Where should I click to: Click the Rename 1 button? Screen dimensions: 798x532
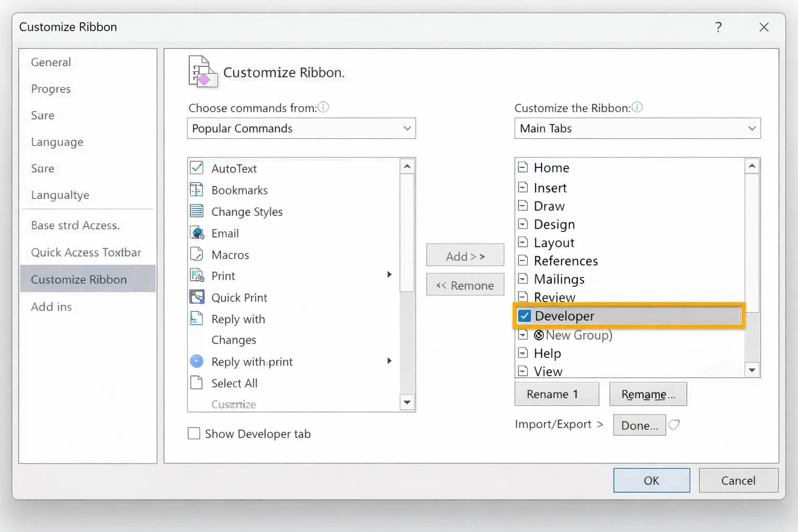pos(557,394)
